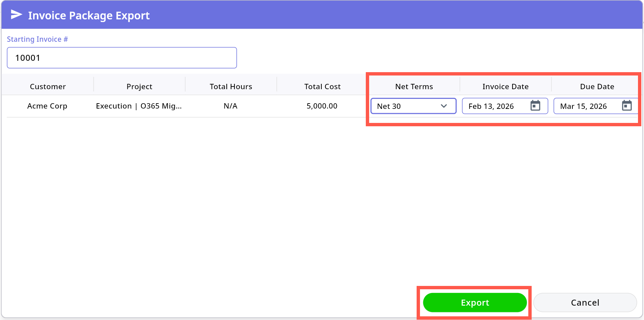644x320 pixels.
Task: Click the Due Date column header
Action: [597, 87]
